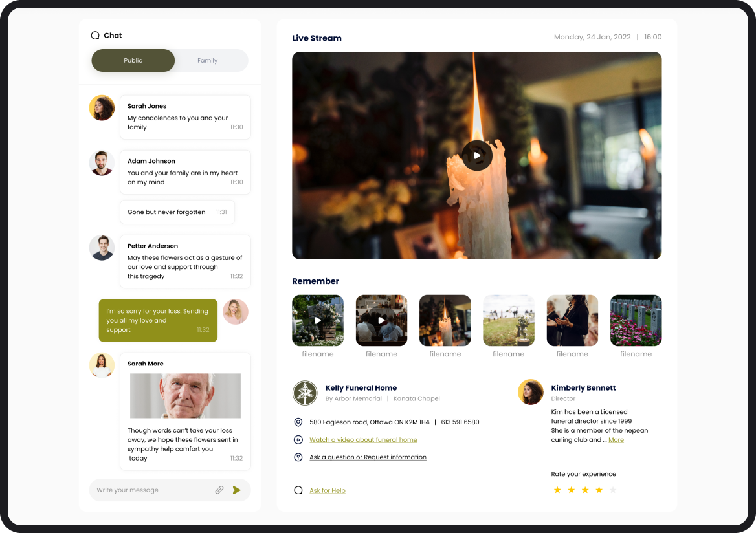756x533 pixels.
Task: Select the Gone but never forgotten message
Action: 177,212
